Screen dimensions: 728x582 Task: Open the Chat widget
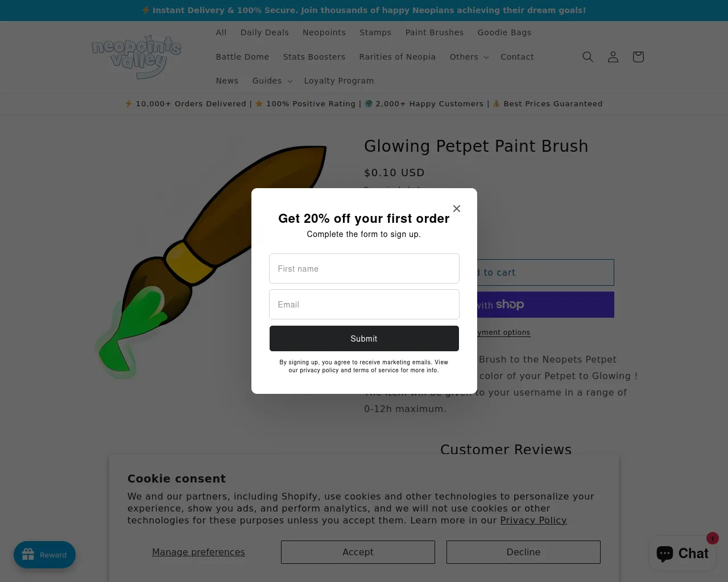coord(682,553)
